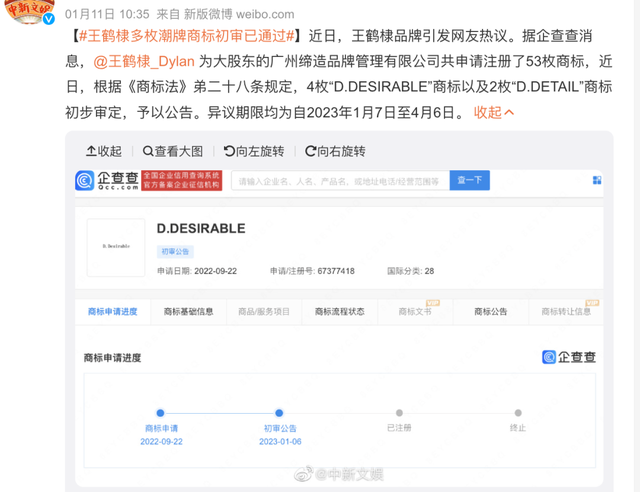The image size is (640, 492).
Task: Click the 申请/注册号 67377418 text
Action: click(x=312, y=271)
